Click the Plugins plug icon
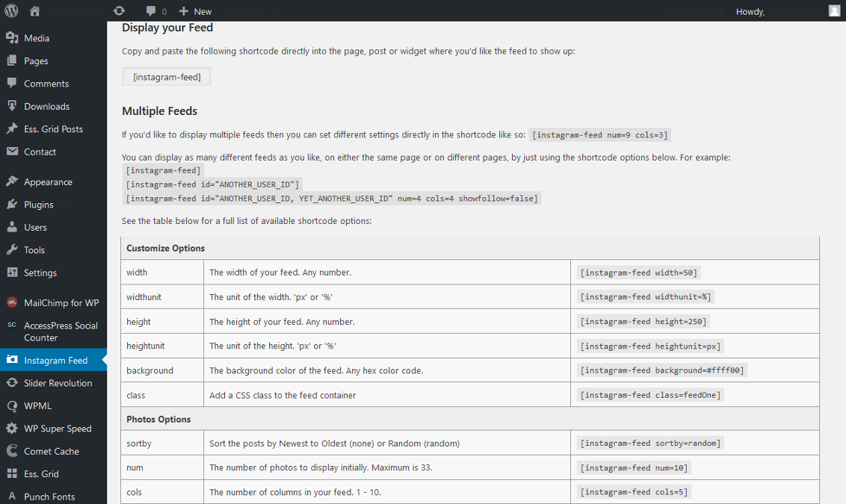Image resolution: width=846 pixels, height=504 pixels. (x=12, y=205)
